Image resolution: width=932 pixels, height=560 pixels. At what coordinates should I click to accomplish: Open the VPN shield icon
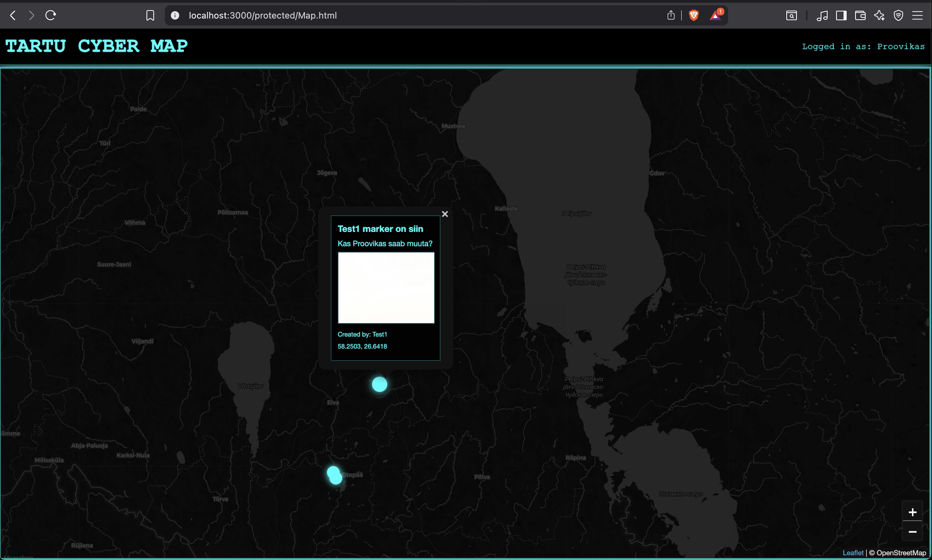coord(898,15)
